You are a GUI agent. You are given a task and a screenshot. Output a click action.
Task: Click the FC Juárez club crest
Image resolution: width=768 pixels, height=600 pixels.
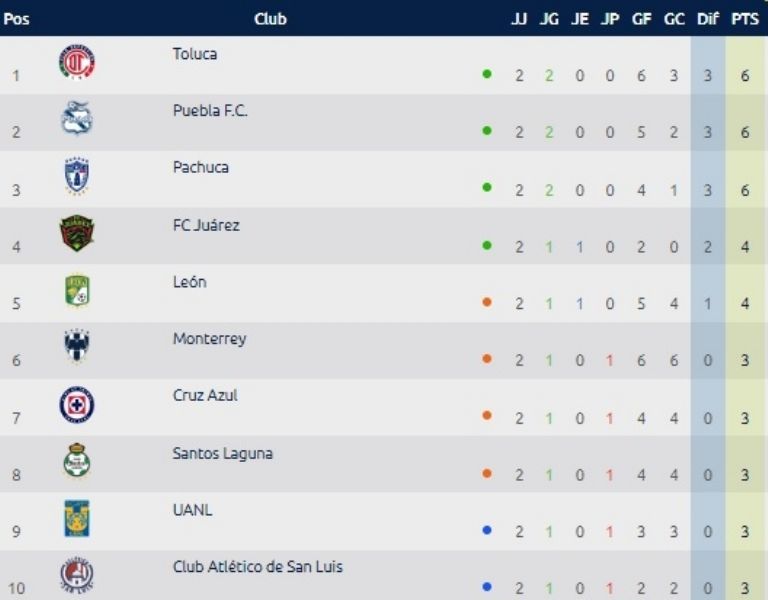77,233
